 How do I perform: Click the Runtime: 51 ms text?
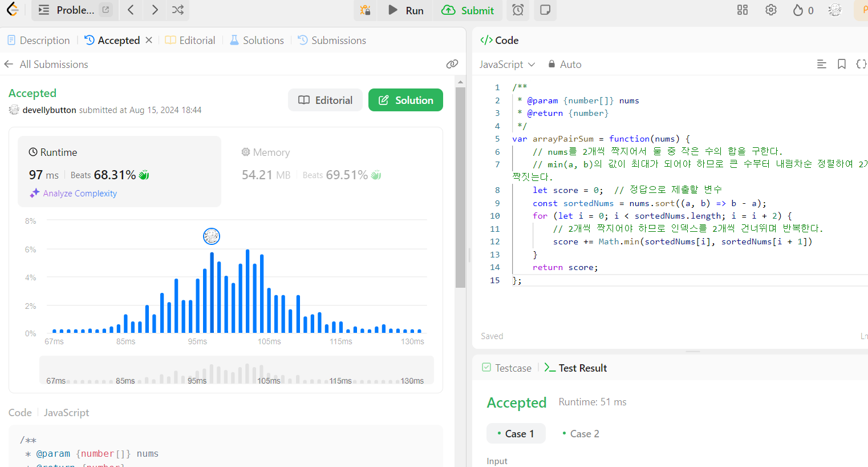pyautogui.click(x=593, y=402)
